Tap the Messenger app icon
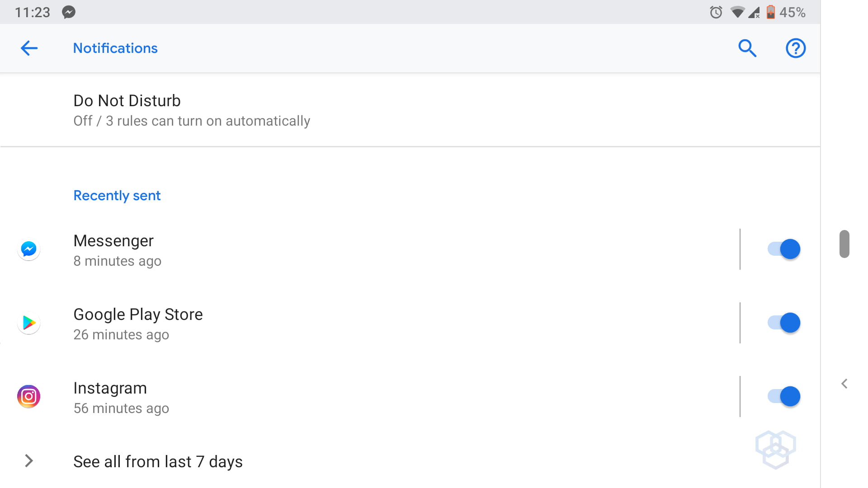This screenshot has width=868, height=488. 29,249
